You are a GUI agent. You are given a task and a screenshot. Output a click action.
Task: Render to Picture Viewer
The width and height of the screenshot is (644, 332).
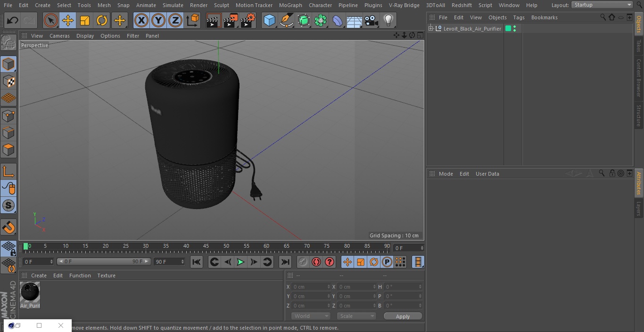231,20
